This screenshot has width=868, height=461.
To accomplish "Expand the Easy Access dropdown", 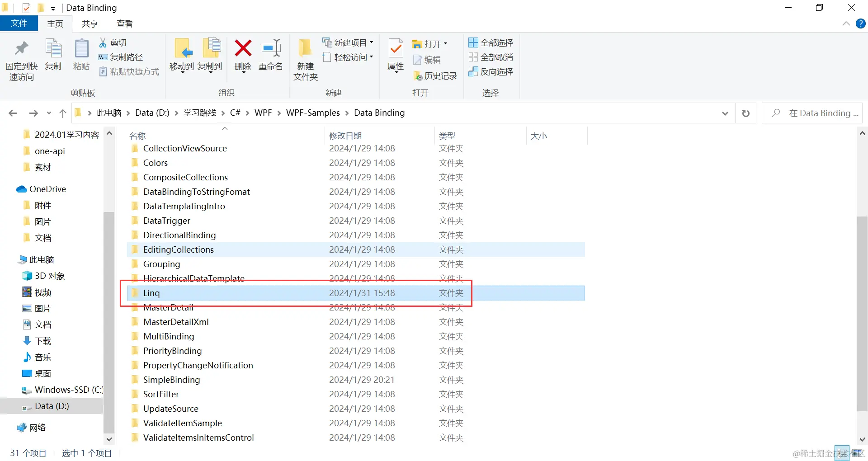I will pos(372,57).
